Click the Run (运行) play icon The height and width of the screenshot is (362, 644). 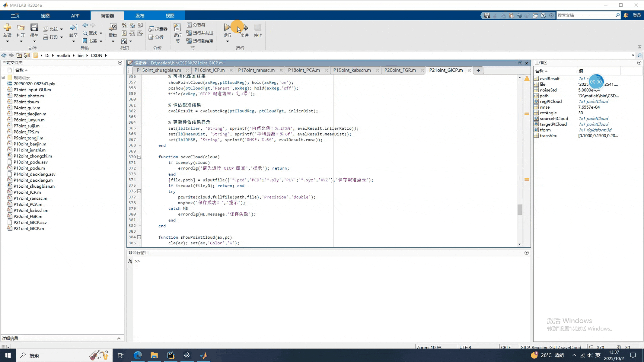pos(227,28)
